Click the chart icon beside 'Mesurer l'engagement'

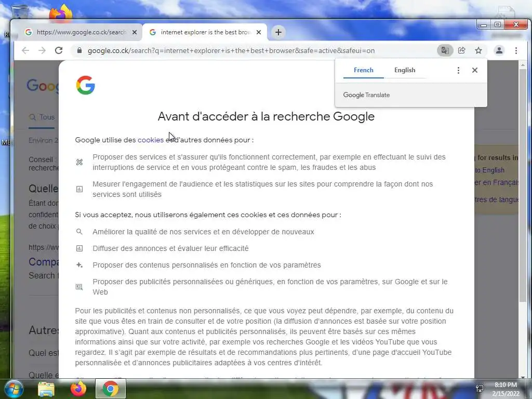coord(79,189)
